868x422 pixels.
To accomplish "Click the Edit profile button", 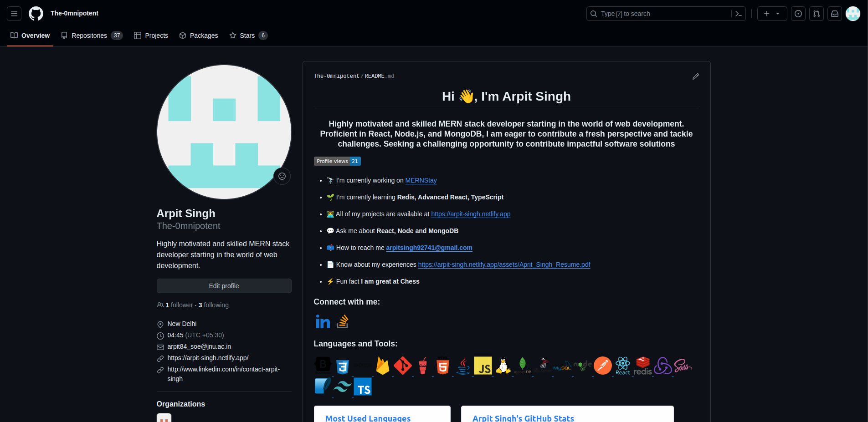I will pyautogui.click(x=224, y=286).
